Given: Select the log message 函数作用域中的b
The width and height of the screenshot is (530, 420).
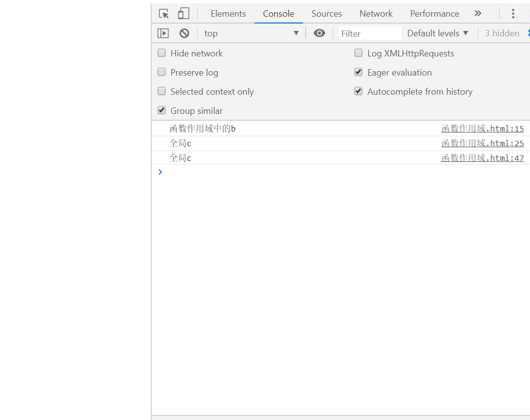Looking at the screenshot, I should point(203,129).
